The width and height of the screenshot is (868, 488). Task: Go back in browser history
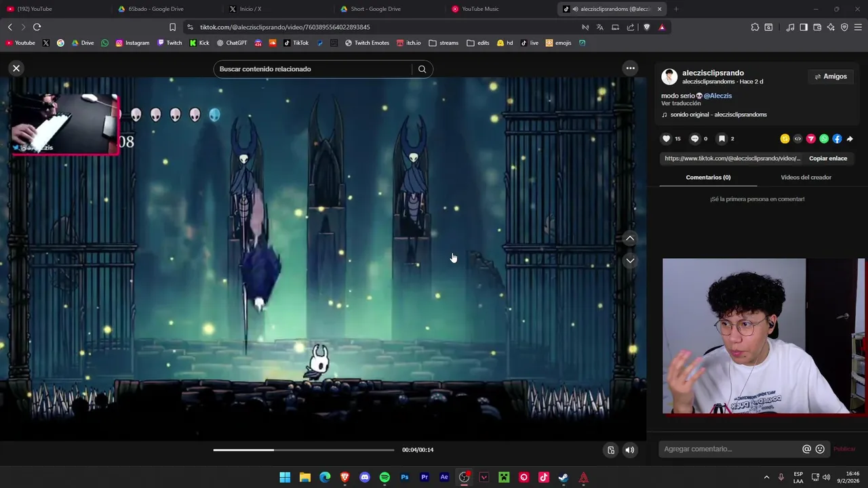tap(9, 27)
